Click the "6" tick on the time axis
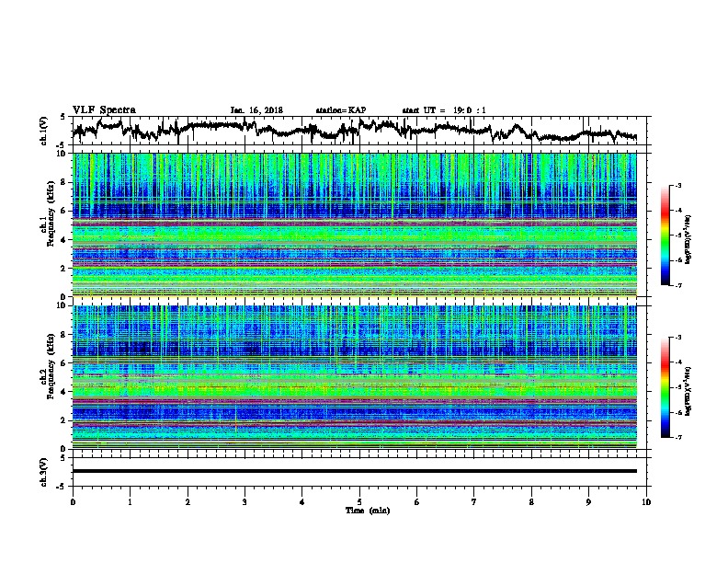Viewport: 728px width, 563px height. [417, 502]
